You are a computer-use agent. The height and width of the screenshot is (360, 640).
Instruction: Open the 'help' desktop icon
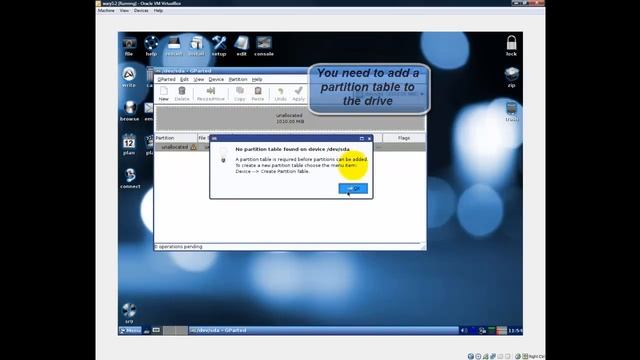[151, 46]
